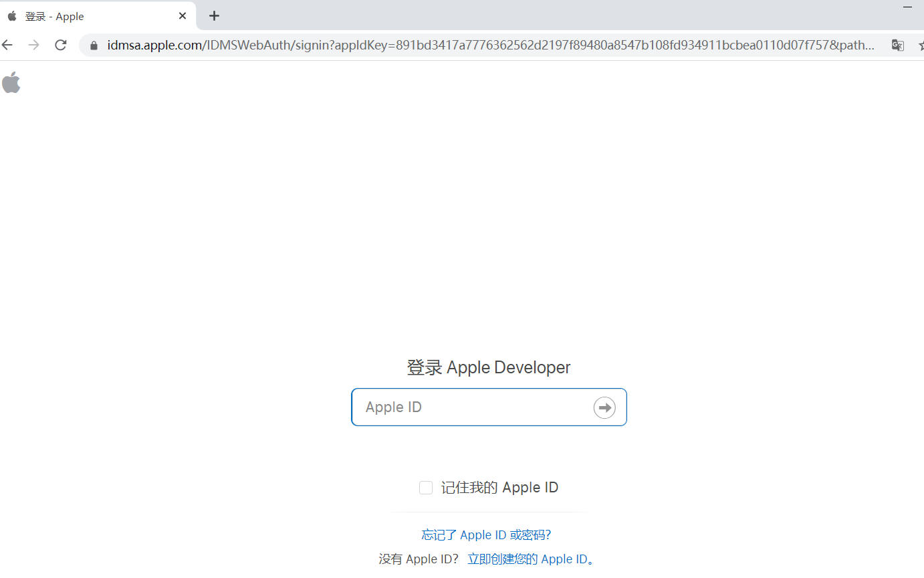The width and height of the screenshot is (924, 578).
Task: Reload the page with the refresh icon
Action: pyautogui.click(x=61, y=45)
